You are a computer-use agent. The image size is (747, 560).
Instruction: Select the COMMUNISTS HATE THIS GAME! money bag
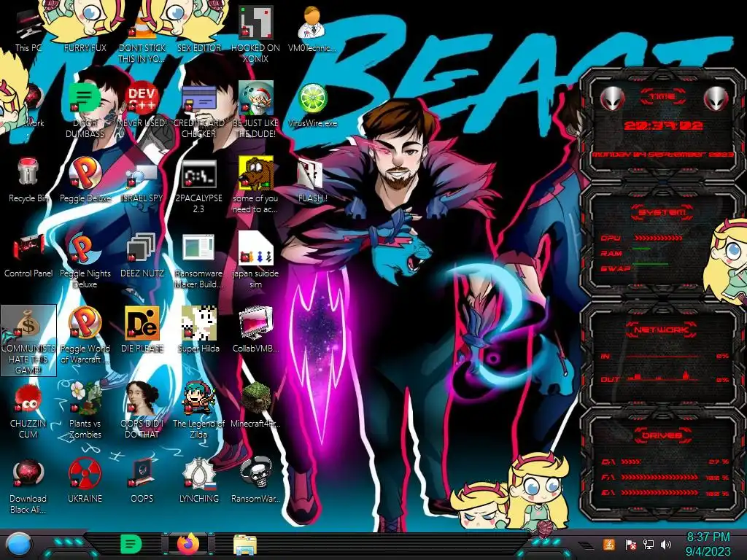28,340
